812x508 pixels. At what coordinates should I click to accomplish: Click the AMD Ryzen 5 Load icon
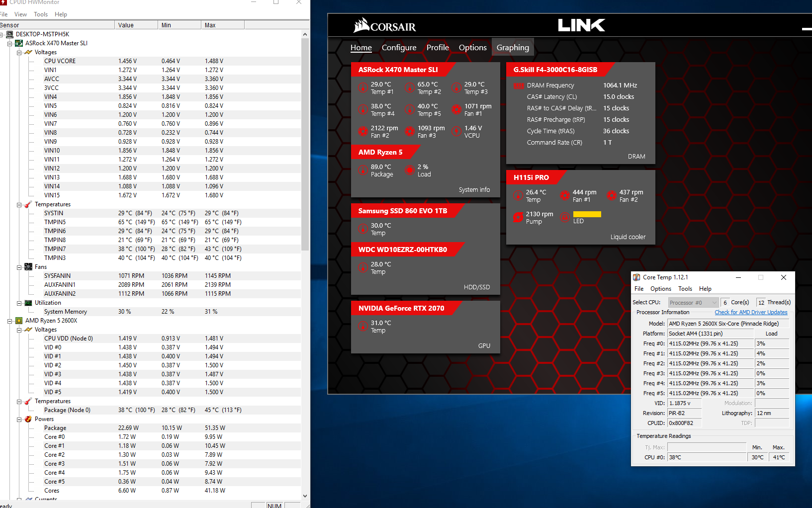click(409, 170)
